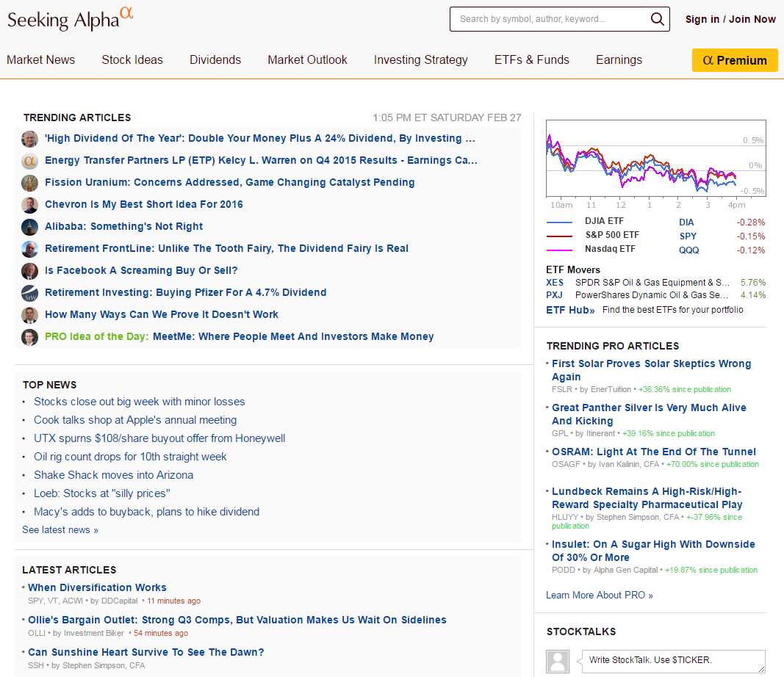Viewport: 784px width, 677px height.
Task: Open 'Stocks close out big week' news
Action: (x=140, y=402)
